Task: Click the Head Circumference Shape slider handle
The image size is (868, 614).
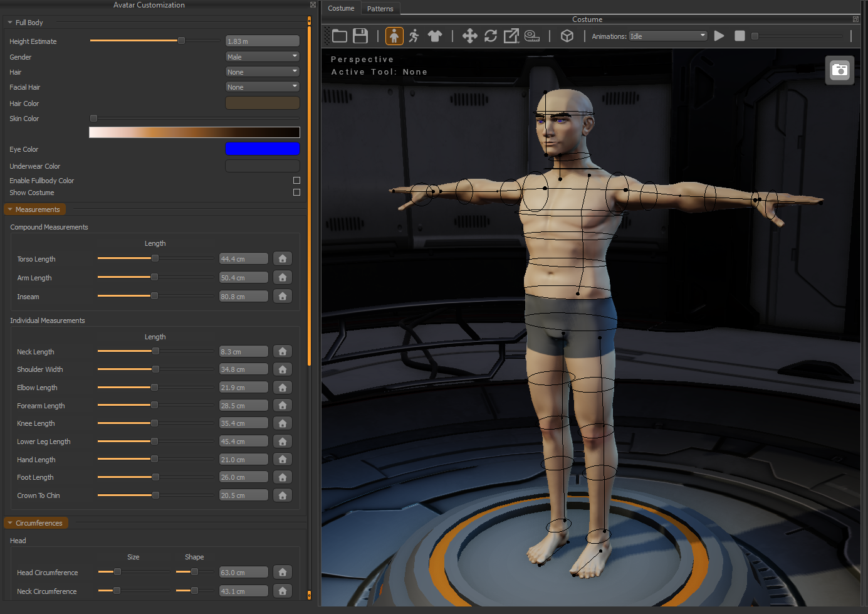Action: point(194,572)
